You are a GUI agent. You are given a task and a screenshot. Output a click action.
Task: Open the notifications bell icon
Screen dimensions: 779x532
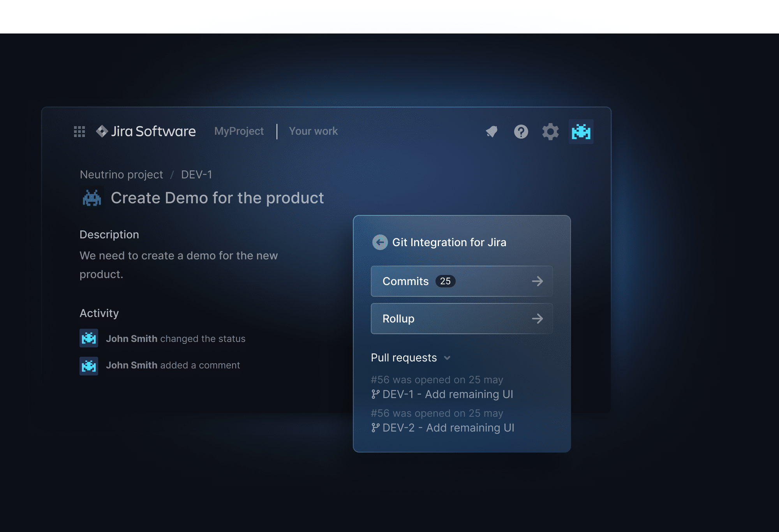coord(492,132)
